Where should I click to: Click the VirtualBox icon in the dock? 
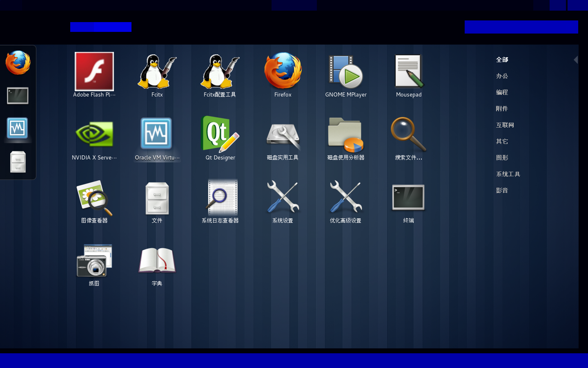click(x=18, y=128)
